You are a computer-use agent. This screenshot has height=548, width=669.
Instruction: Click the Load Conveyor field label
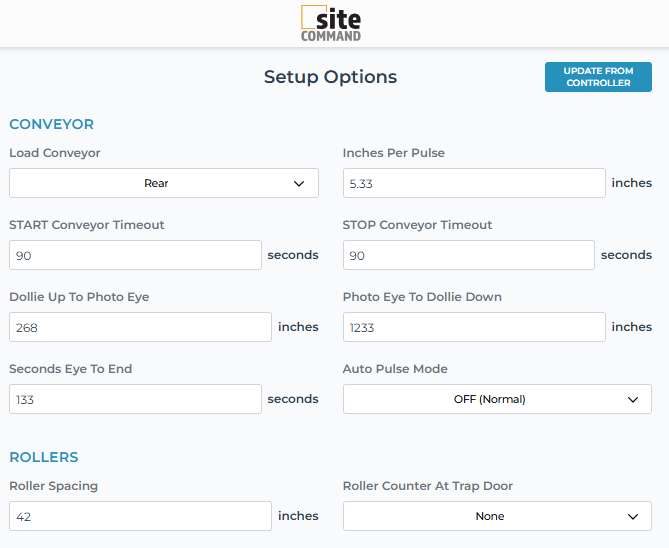click(55, 153)
